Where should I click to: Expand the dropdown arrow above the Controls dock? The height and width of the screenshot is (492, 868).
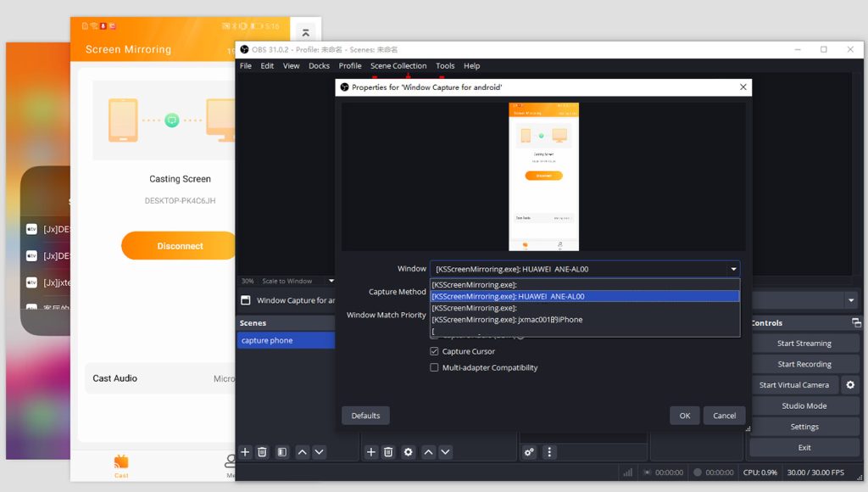click(x=851, y=300)
